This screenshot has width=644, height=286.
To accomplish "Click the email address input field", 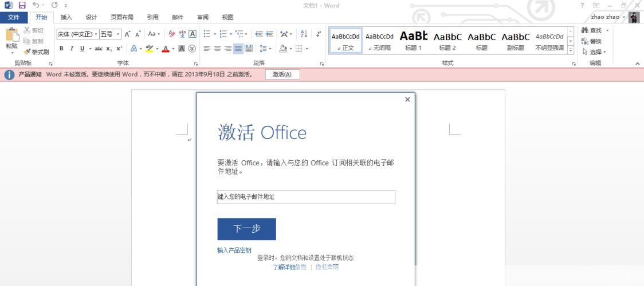I will (x=306, y=197).
